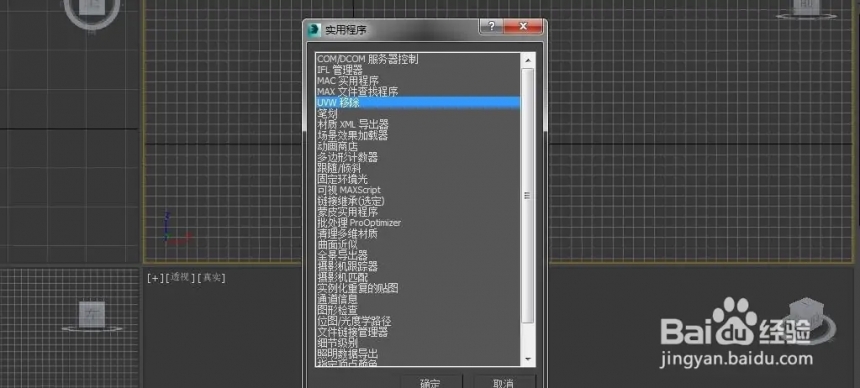
Task: Close the 实用程序 dialog
Action: pos(523,26)
